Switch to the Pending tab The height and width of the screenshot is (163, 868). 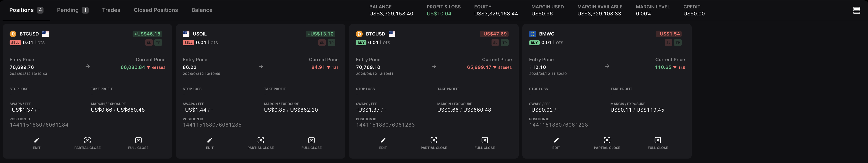click(x=72, y=10)
